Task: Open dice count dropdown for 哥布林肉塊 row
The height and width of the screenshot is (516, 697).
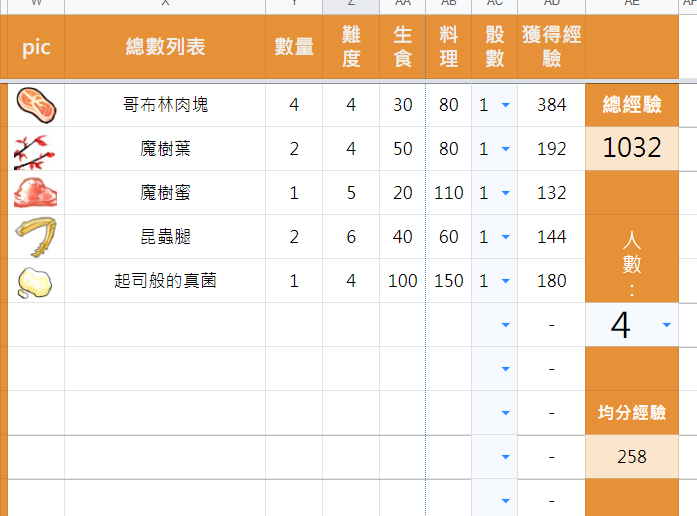Action: pos(505,105)
